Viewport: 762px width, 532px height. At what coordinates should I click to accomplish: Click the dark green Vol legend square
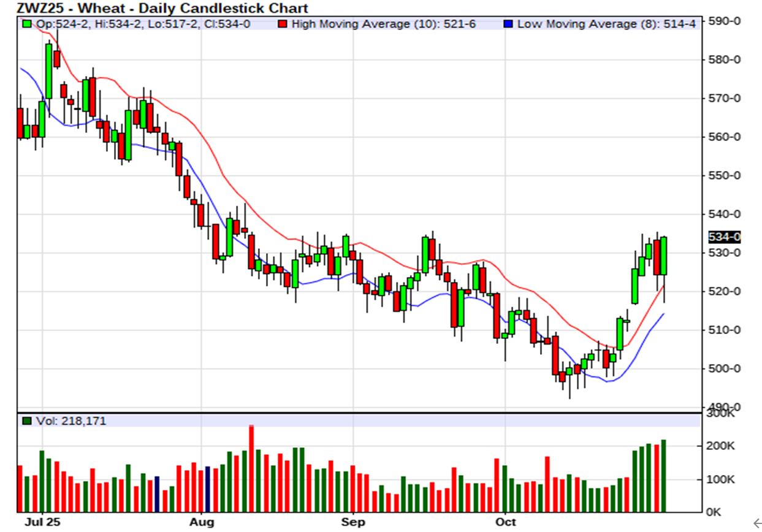pos(26,421)
